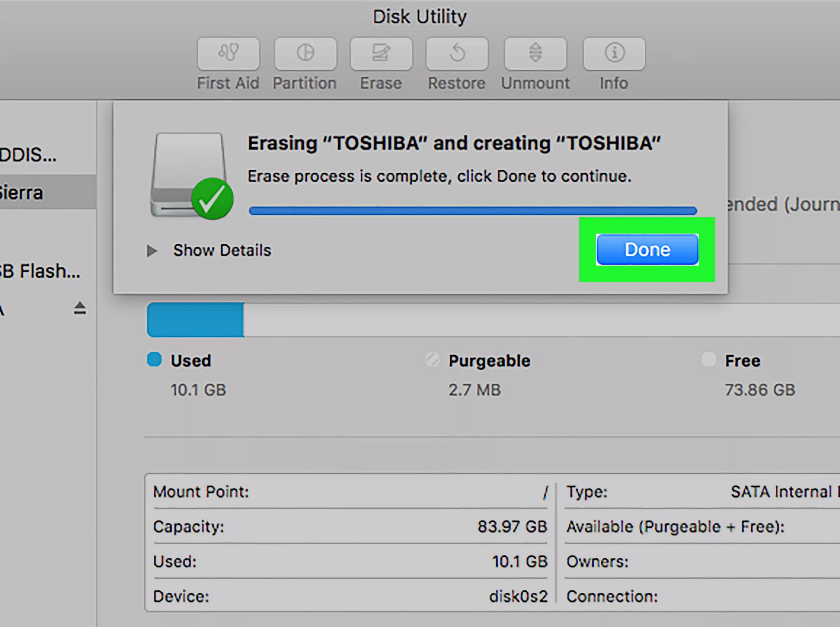
Task: Click the Show Details label
Action: (x=222, y=250)
